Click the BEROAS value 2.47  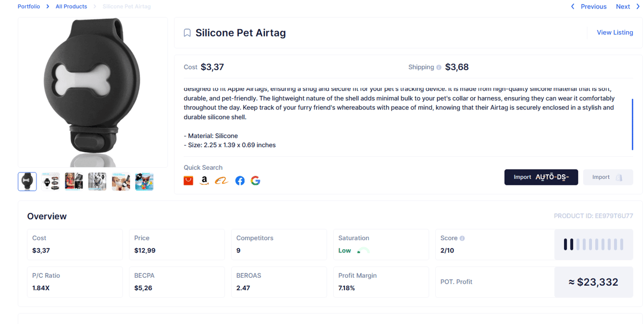coord(243,288)
